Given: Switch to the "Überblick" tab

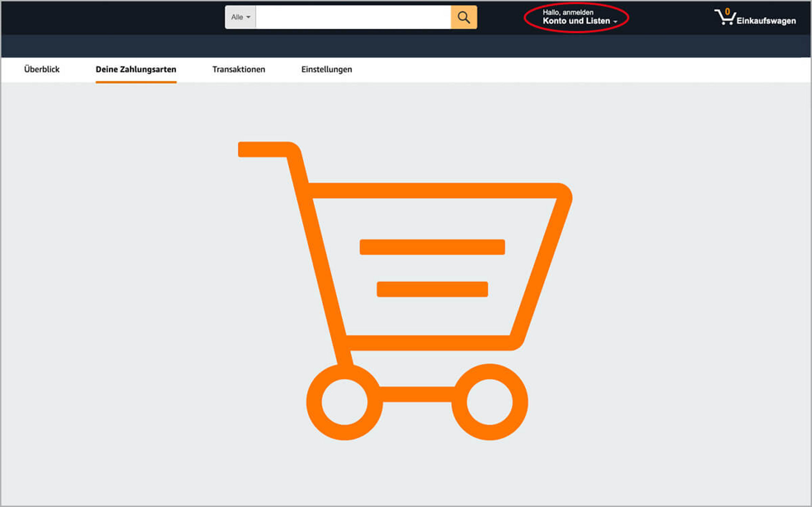Looking at the screenshot, I should (42, 69).
